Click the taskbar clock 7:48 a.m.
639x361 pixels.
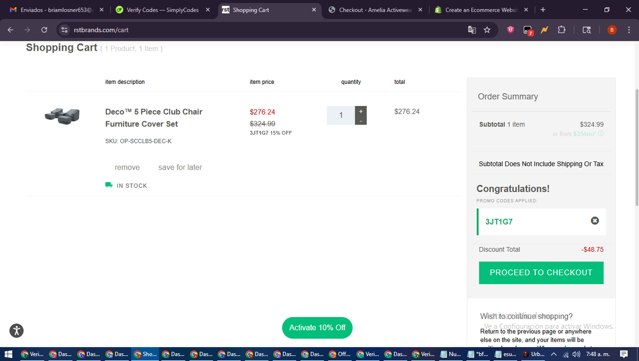(x=598, y=354)
